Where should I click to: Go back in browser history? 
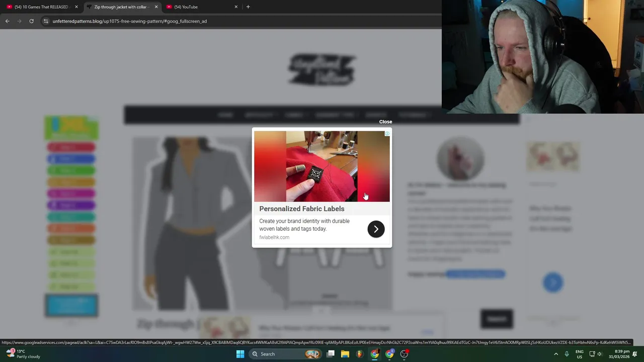tap(7, 21)
